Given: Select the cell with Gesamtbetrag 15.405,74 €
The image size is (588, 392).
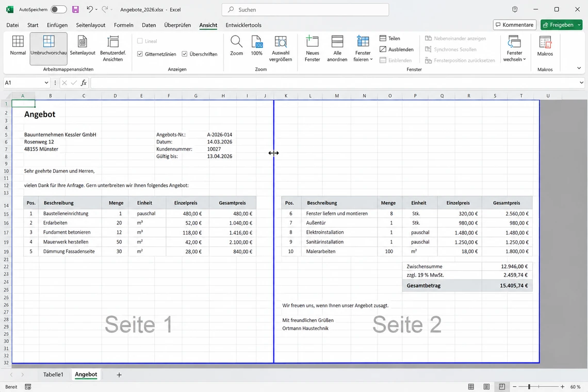Looking at the screenshot, I should coord(507,285).
